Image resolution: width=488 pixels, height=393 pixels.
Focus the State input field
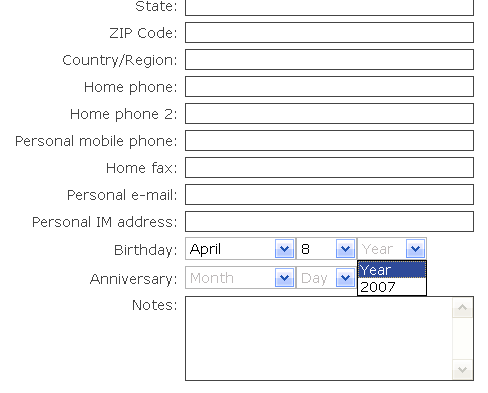click(329, 7)
